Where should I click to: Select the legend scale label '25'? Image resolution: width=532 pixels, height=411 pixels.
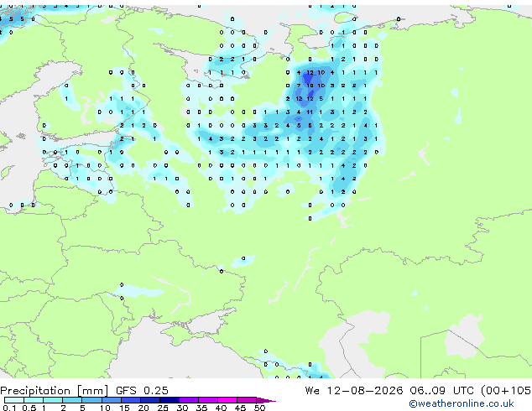(x=163, y=408)
